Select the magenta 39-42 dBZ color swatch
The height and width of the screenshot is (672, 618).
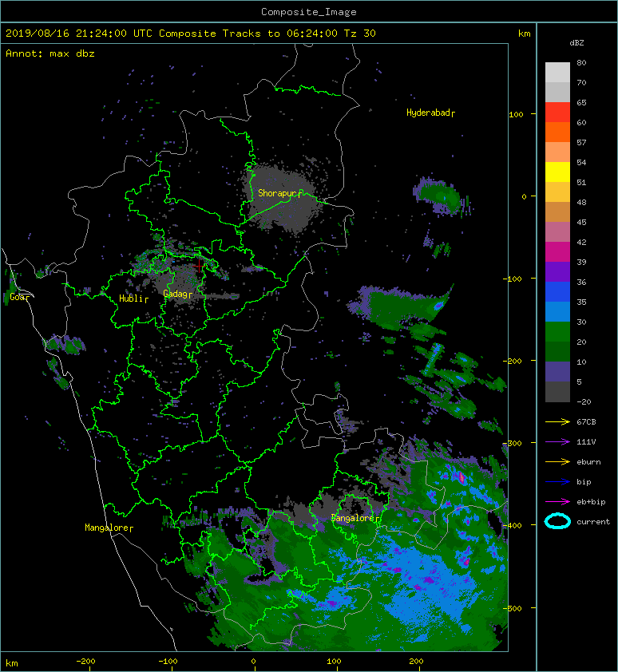point(557,252)
